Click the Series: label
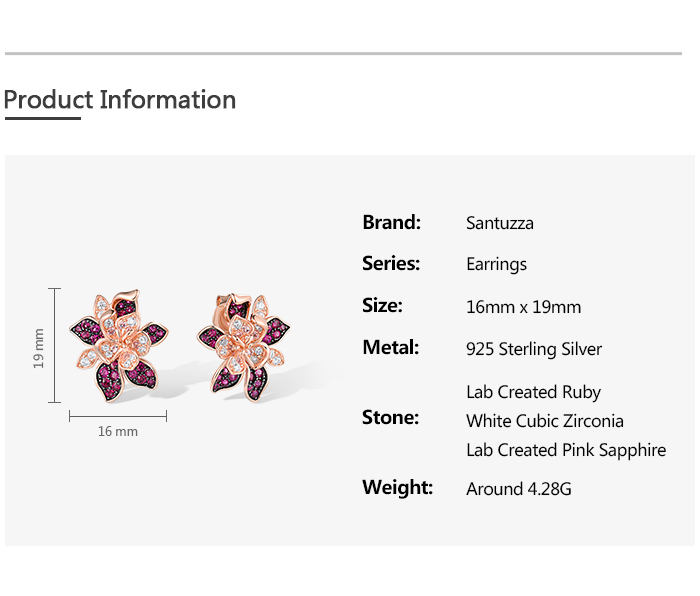This screenshot has height=596, width=700. coord(391,264)
